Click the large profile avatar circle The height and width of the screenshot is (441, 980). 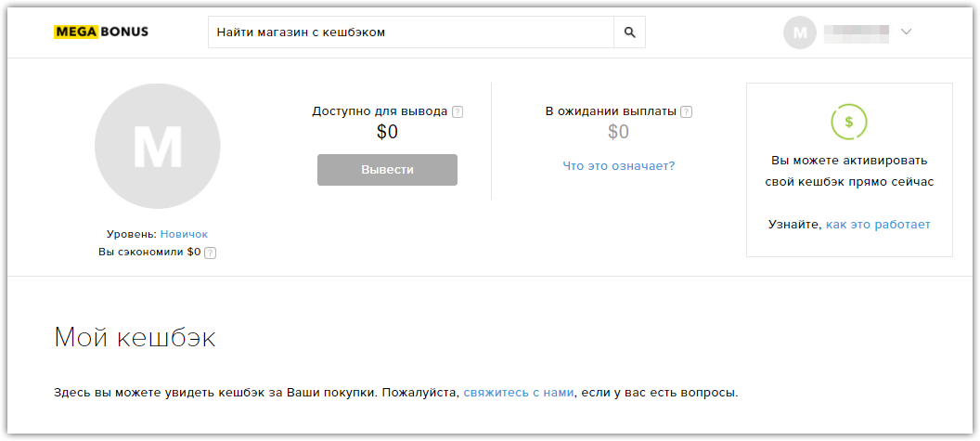pyautogui.click(x=157, y=146)
